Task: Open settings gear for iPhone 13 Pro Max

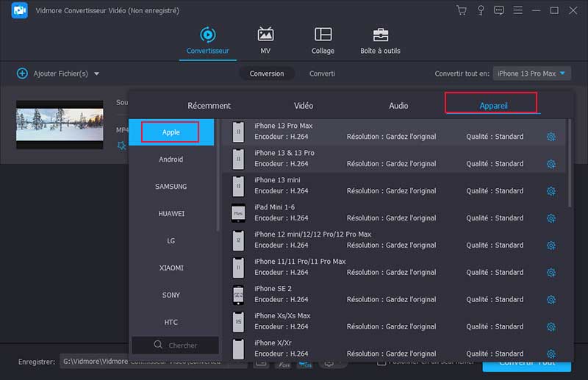Action: (551, 137)
